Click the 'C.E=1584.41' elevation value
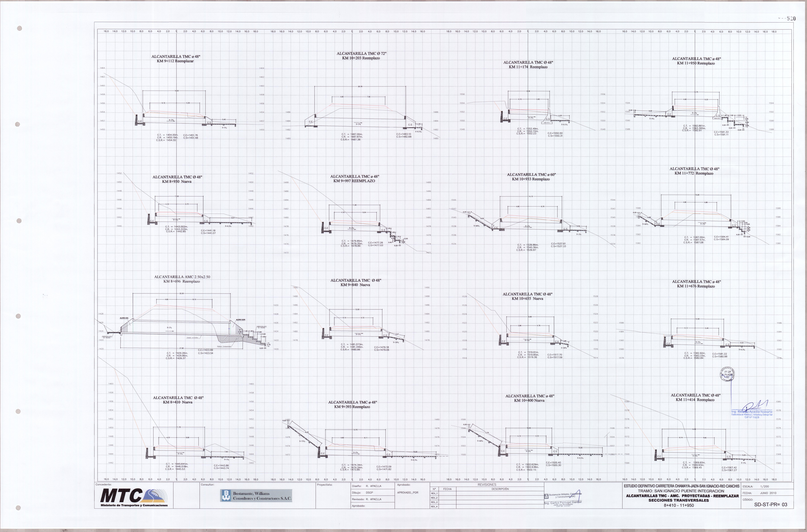 pos(721,237)
